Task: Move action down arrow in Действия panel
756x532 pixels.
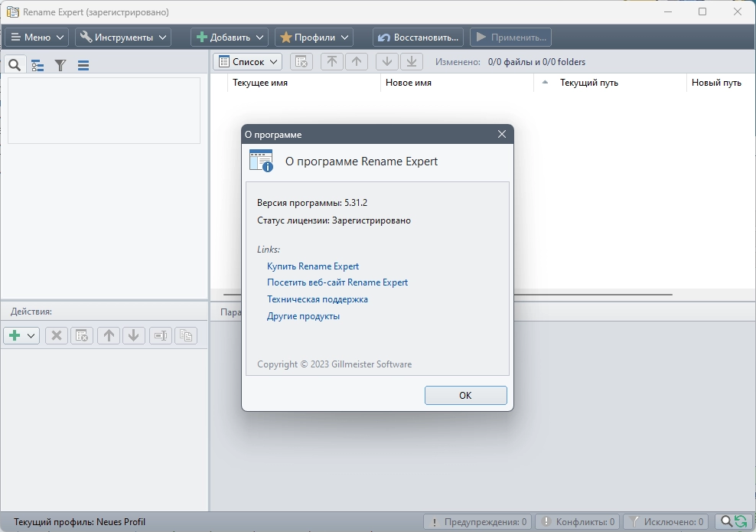Action: (x=134, y=336)
